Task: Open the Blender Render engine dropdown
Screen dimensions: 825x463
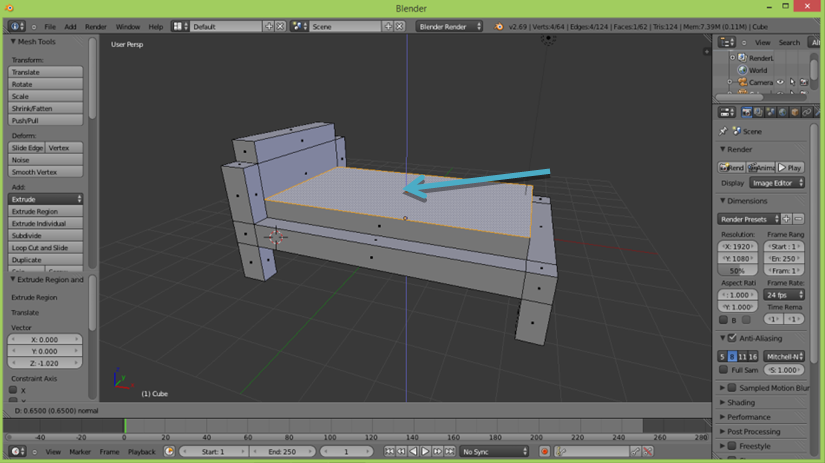Action: click(x=449, y=27)
